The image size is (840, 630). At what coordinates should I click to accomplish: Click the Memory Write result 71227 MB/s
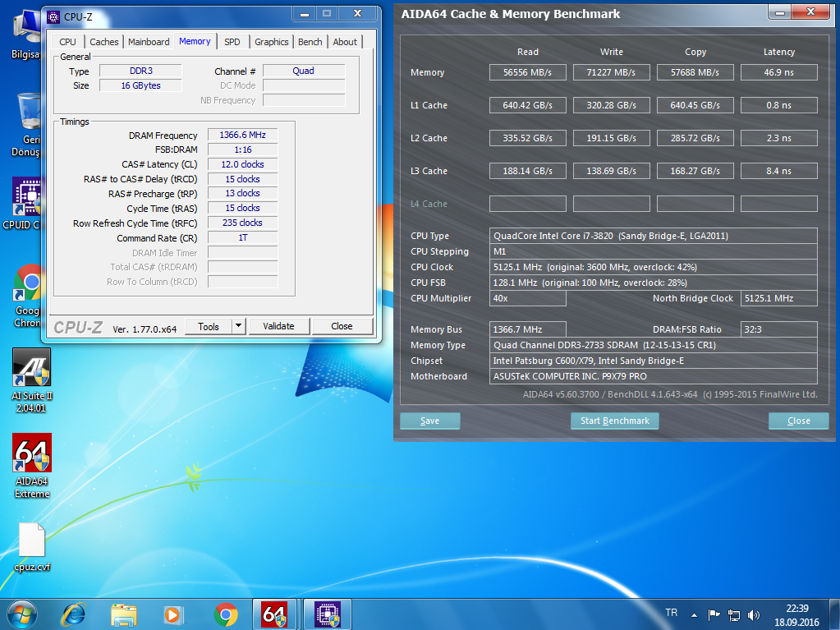pos(611,72)
